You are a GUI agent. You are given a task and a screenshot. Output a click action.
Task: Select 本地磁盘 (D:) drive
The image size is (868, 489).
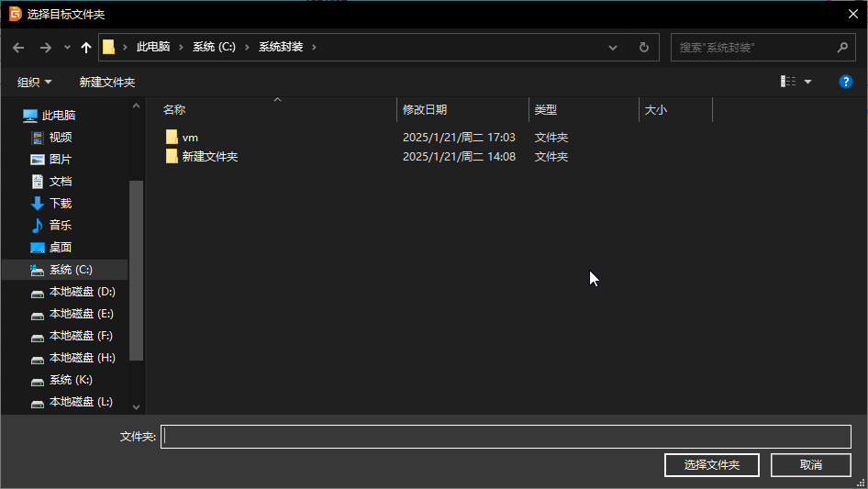(82, 292)
